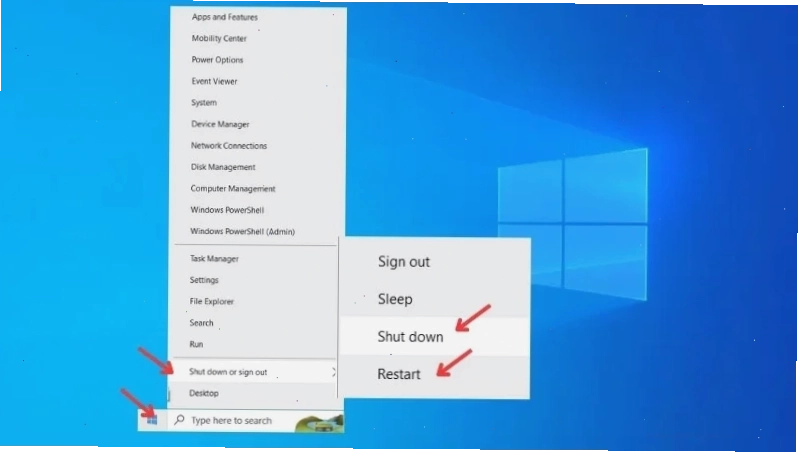Click the Type here to search box
The height and width of the screenshot is (452, 798).
point(255,420)
